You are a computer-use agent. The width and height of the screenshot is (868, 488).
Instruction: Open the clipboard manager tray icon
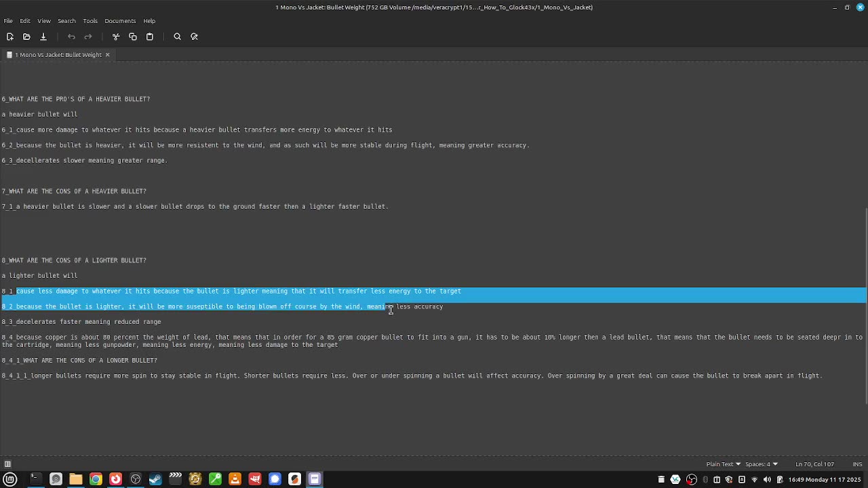coord(717,479)
